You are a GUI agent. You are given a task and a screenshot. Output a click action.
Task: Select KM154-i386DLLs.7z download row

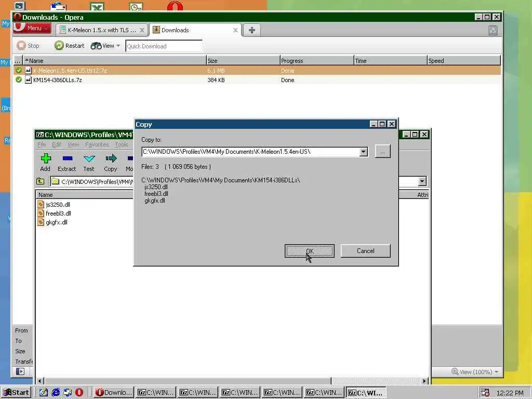257,79
